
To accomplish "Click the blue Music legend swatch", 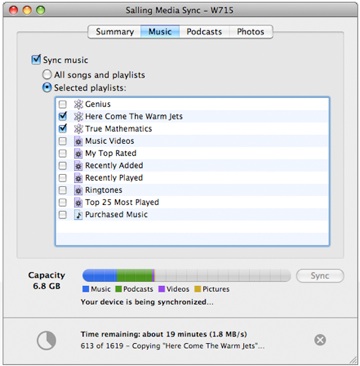I will (86, 289).
